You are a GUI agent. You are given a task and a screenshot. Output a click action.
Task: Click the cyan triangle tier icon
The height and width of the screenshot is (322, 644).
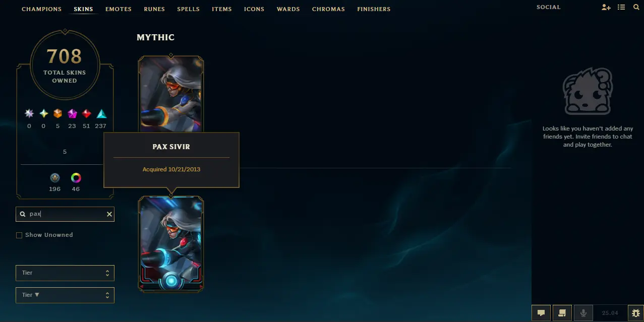[x=101, y=114]
